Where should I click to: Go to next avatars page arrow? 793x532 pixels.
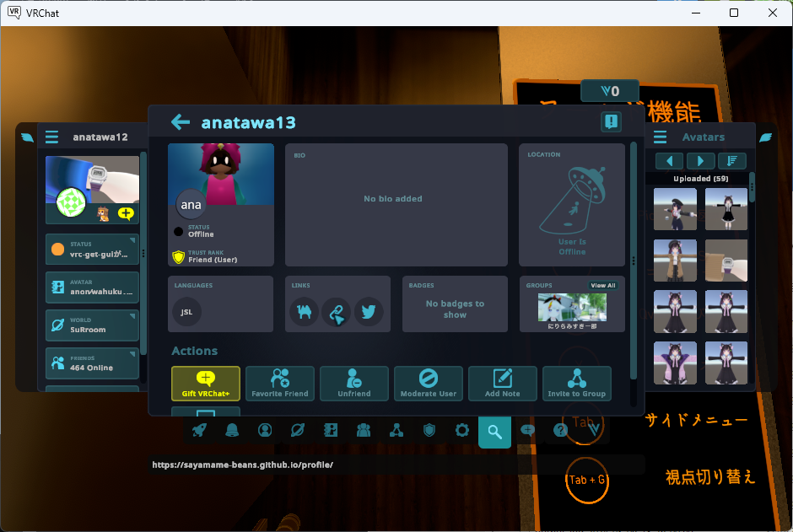[700, 161]
